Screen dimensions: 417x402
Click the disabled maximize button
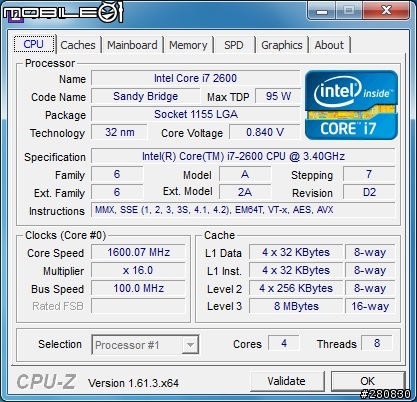pyautogui.click(x=349, y=11)
